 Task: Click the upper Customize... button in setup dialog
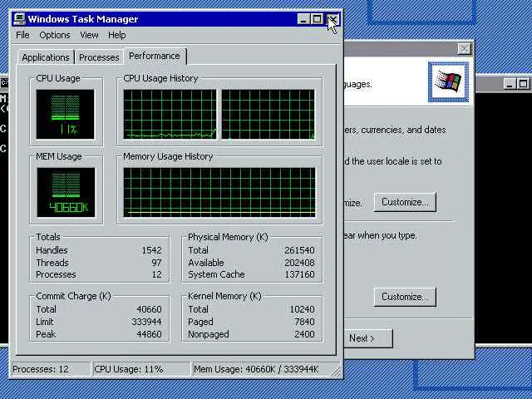click(405, 202)
